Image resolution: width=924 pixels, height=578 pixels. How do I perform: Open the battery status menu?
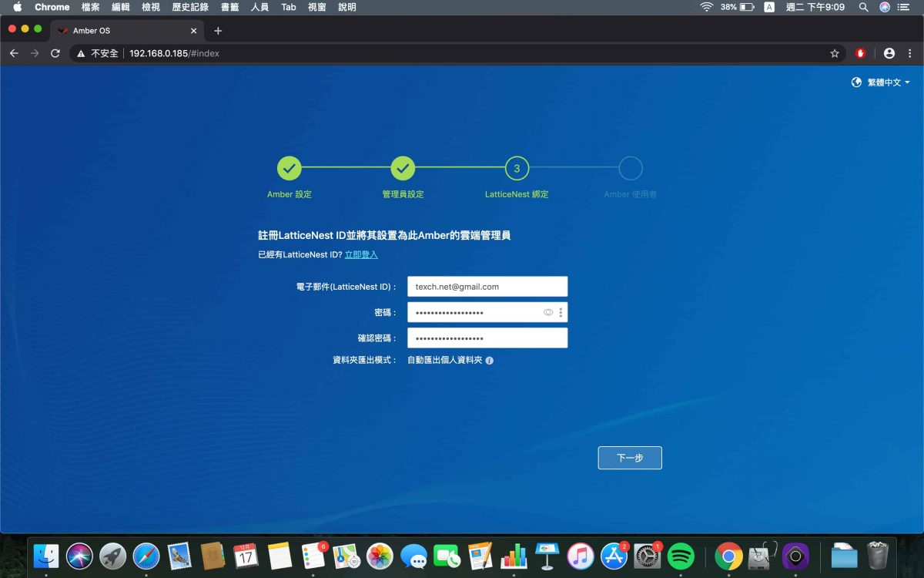(x=738, y=7)
